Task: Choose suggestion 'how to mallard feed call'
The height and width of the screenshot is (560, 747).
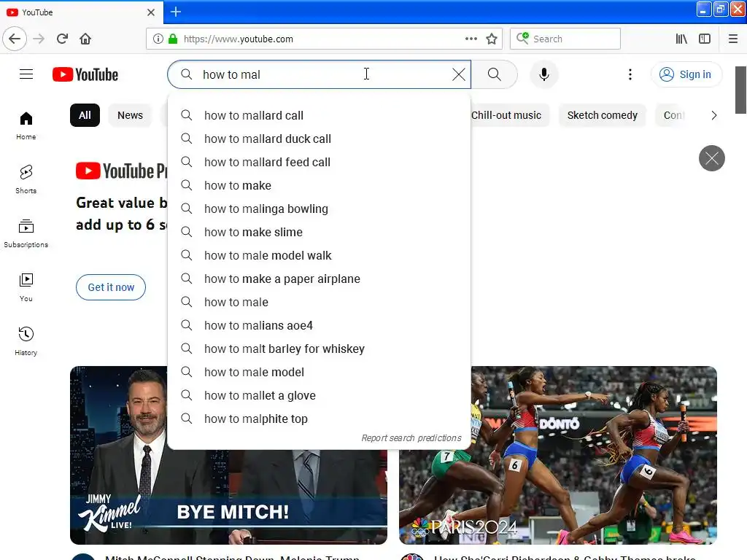Action: tap(320, 162)
